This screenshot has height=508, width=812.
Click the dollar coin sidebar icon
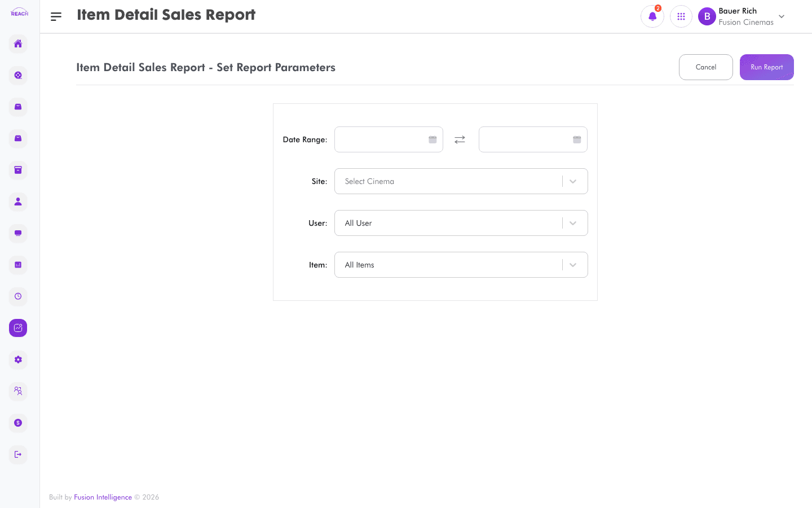(x=18, y=423)
